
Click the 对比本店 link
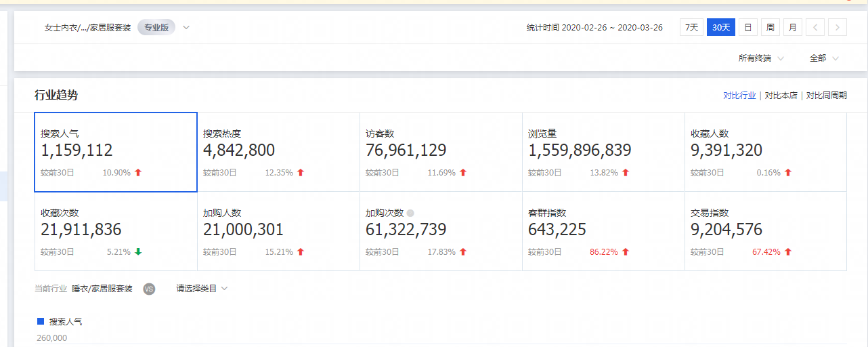[x=781, y=96]
